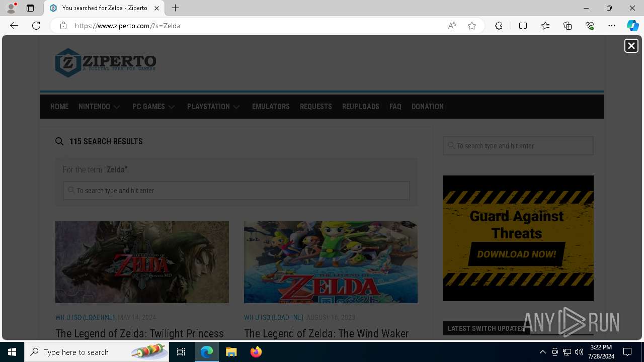644x362 pixels.
Task: Open the Extensions puzzle icon
Action: point(499,26)
